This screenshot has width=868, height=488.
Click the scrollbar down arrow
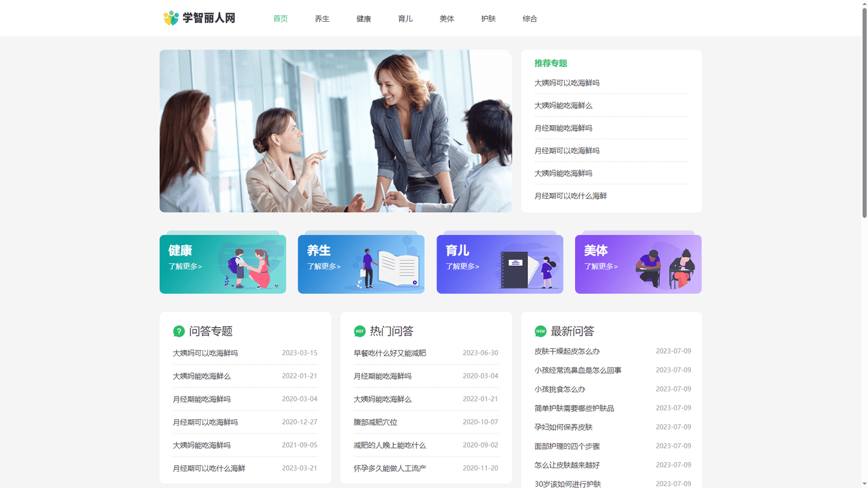pyautogui.click(x=864, y=484)
